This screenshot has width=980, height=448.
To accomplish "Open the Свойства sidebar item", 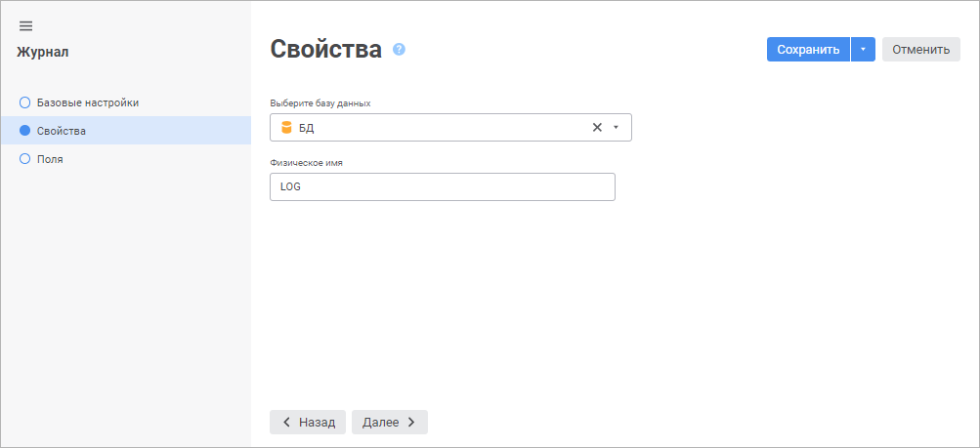I will tap(62, 131).
